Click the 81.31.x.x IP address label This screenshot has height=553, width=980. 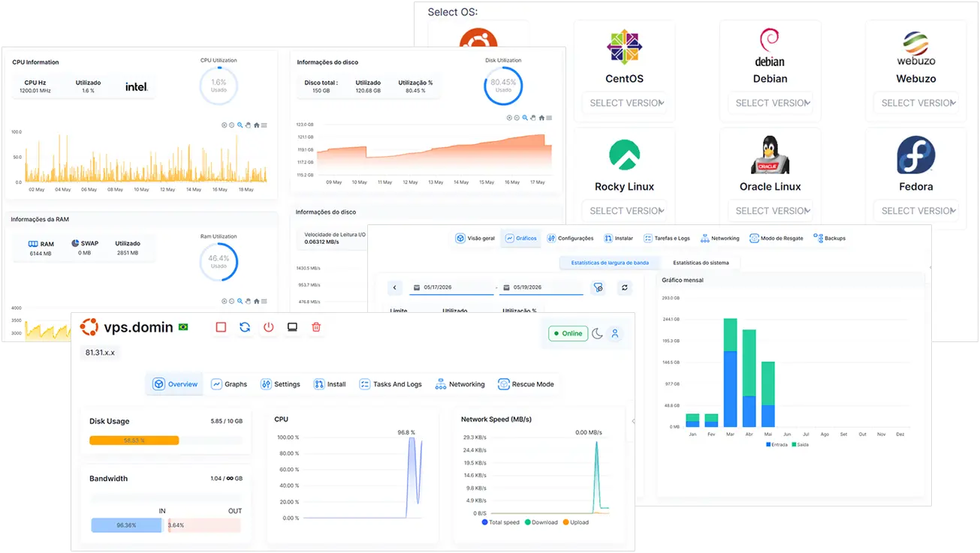click(x=100, y=352)
